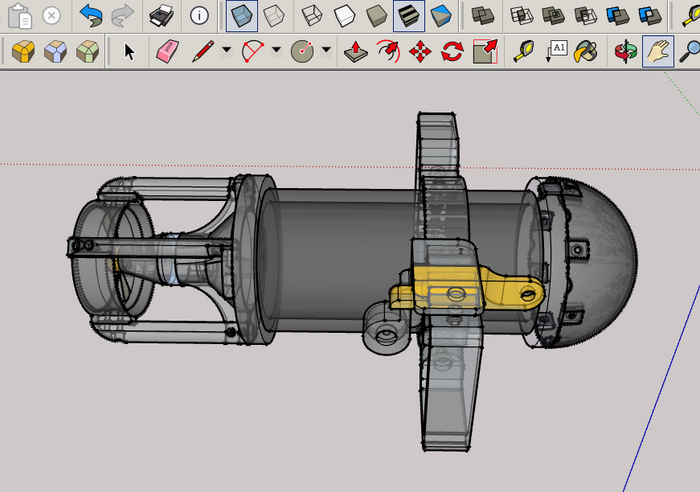Image resolution: width=700 pixels, height=492 pixels.
Task: Select the Orbit camera tool
Action: coord(625,51)
